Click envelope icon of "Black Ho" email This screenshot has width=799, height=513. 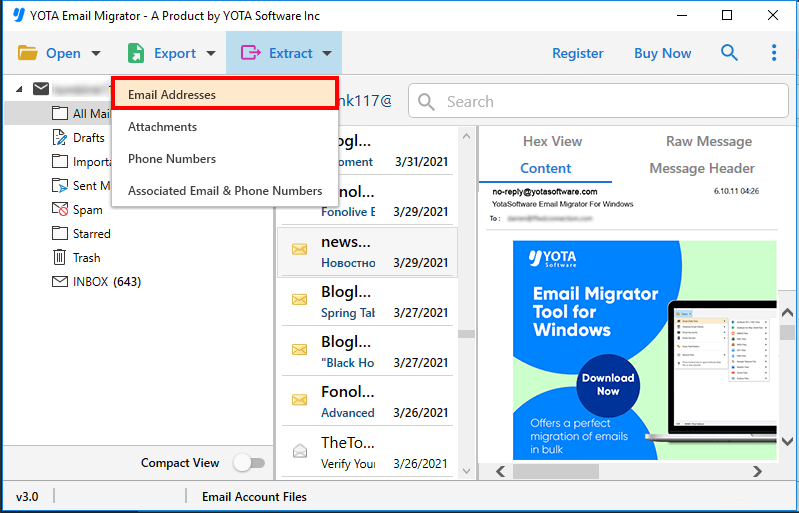[x=300, y=349]
